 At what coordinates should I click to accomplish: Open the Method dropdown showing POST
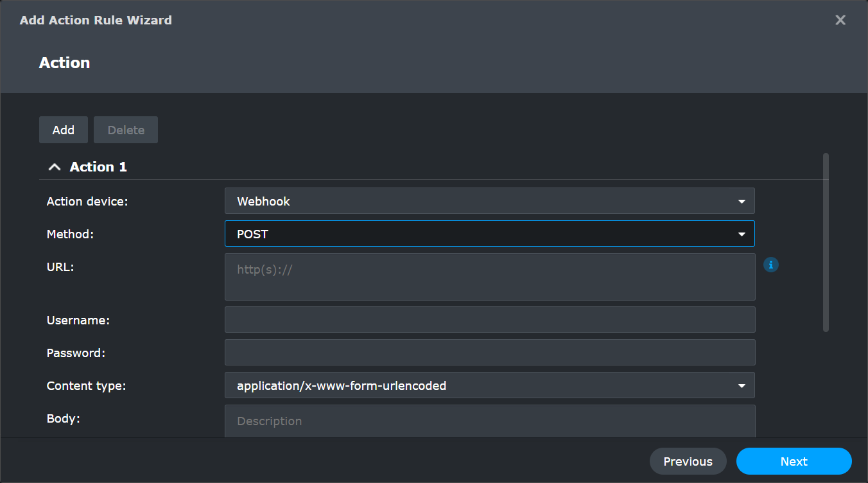pos(742,233)
